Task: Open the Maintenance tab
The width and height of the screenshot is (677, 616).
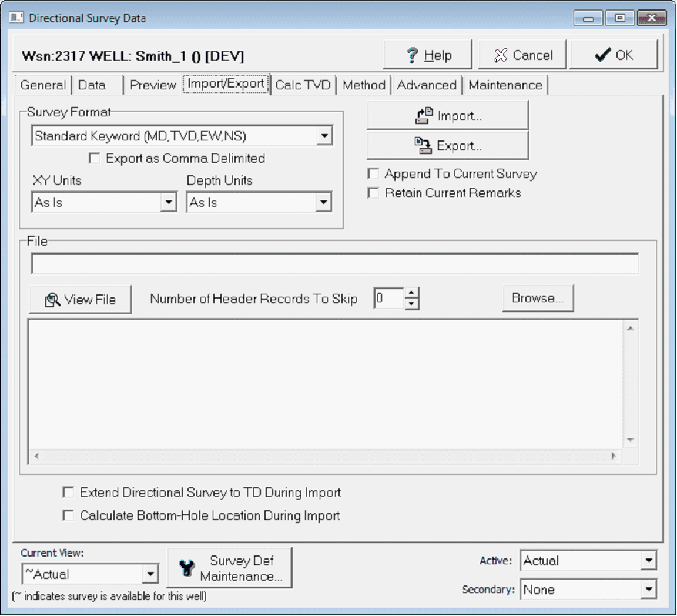Action: coord(505,85)
